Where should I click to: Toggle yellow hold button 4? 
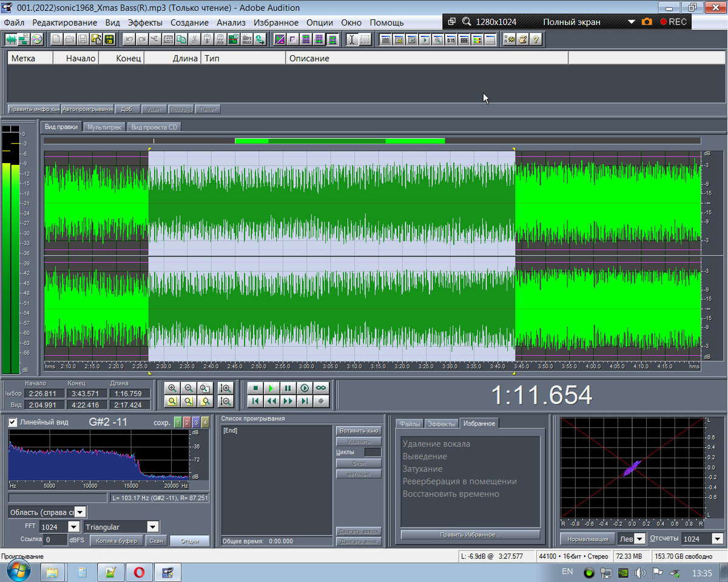[205, 422]
